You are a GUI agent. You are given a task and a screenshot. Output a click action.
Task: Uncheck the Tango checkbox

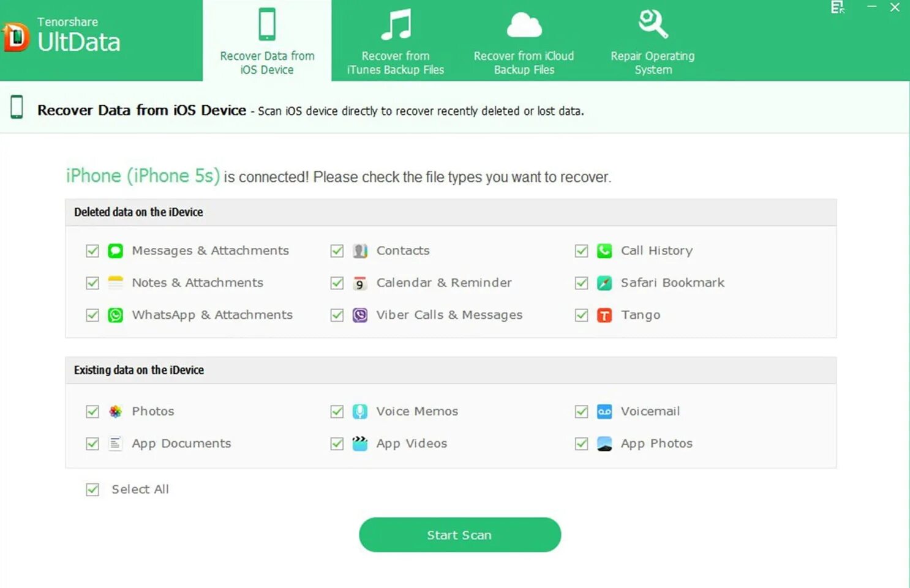click(582, 315)
